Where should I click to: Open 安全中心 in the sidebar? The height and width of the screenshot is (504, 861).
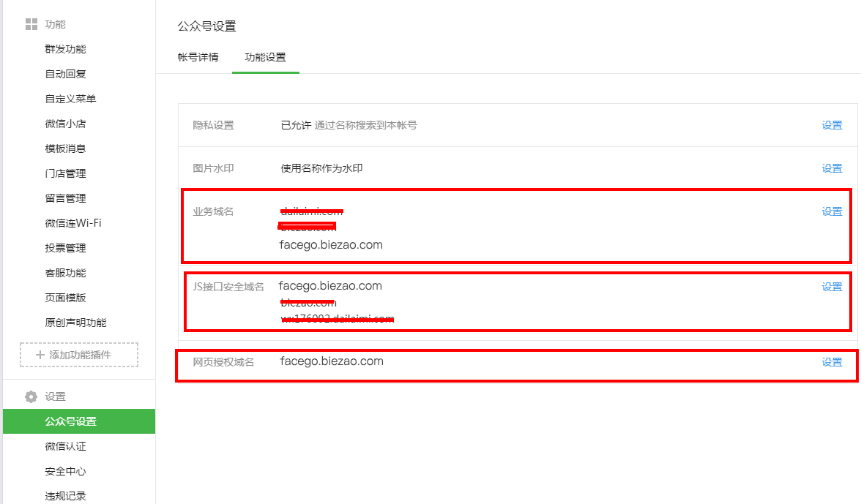(65, 471)
